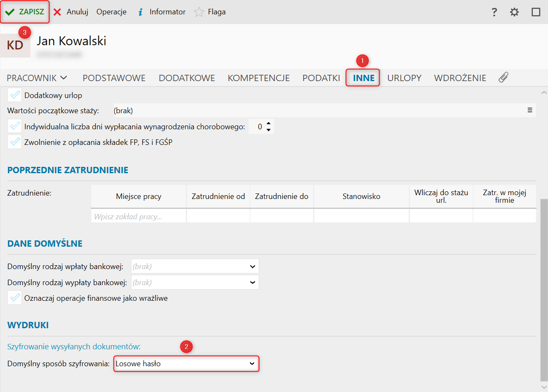Viewport: 548px width, 392px height.
Task: Open the Kompetencje tab
Action: click(259, 78)
